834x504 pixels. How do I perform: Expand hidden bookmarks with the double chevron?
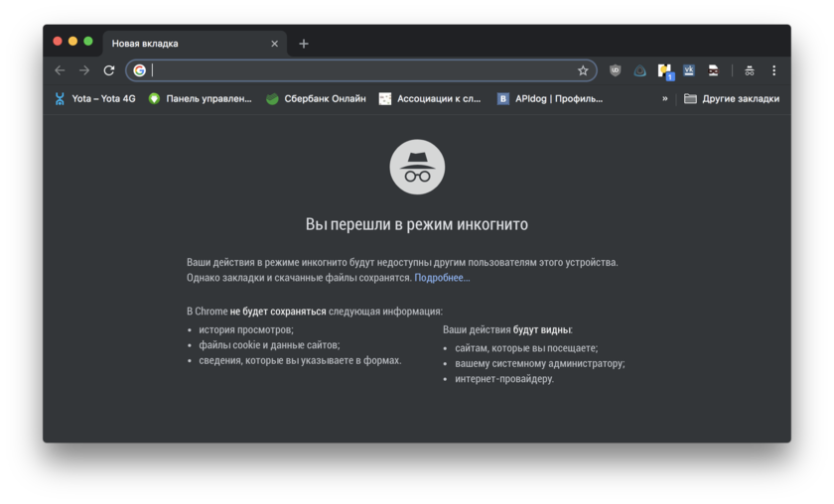tap(665, 98)
